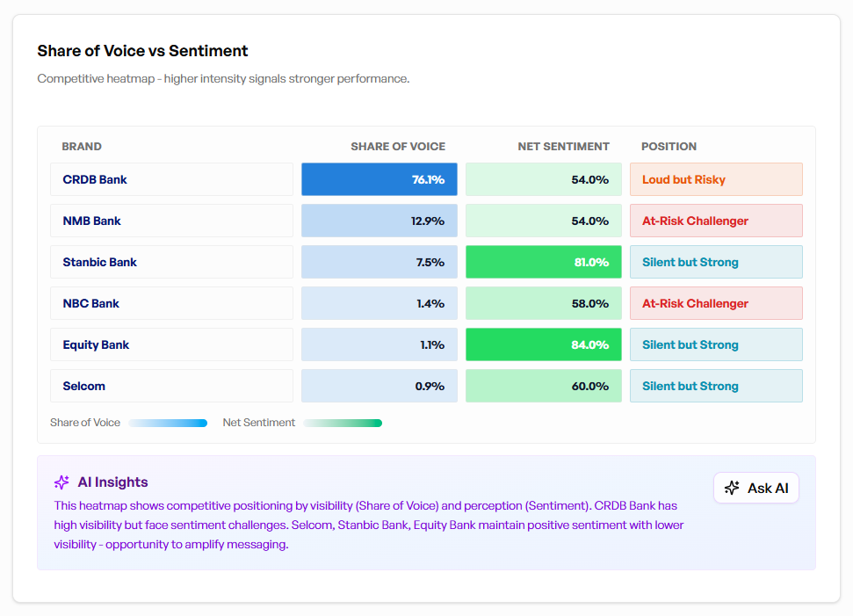Click the 0.9% share of voice cell

coord(380,387)
